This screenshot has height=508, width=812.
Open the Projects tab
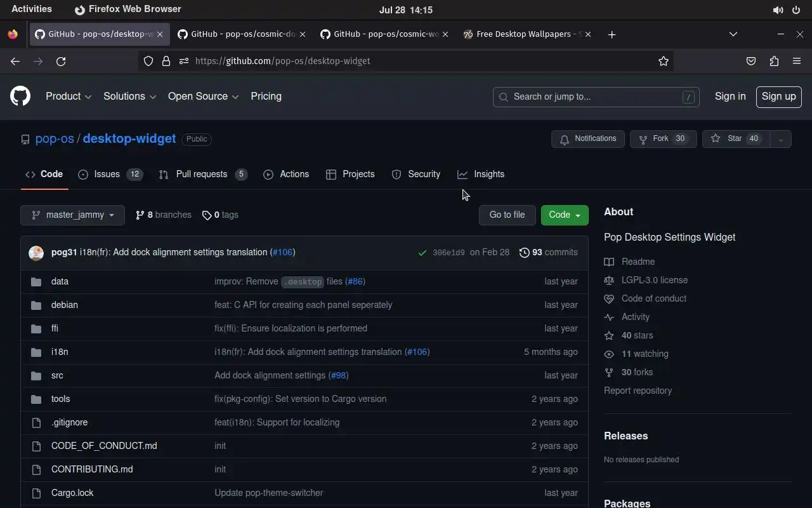[x=350, y=174]
